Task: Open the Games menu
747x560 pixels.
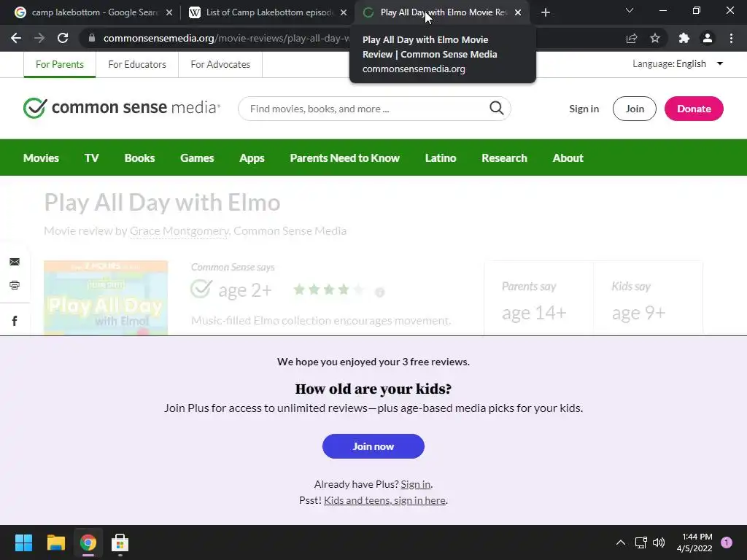Action: coord(197,157)
